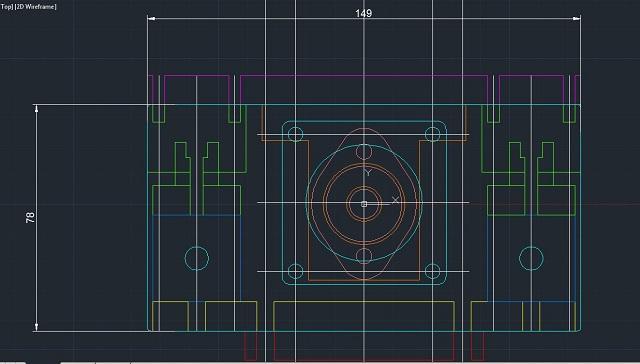Pick the right arrowhead of 149 dimension
Screen dimensions: 640x364
[x=577, y=18]
